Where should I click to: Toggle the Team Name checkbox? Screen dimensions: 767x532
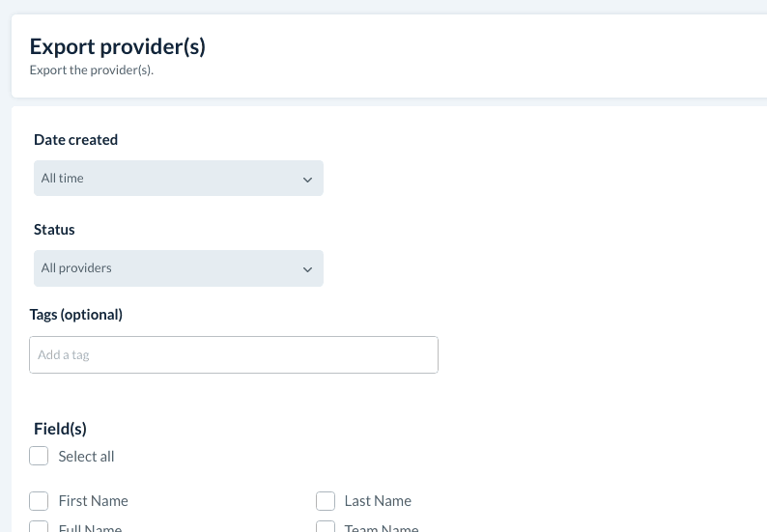point(326,527)
